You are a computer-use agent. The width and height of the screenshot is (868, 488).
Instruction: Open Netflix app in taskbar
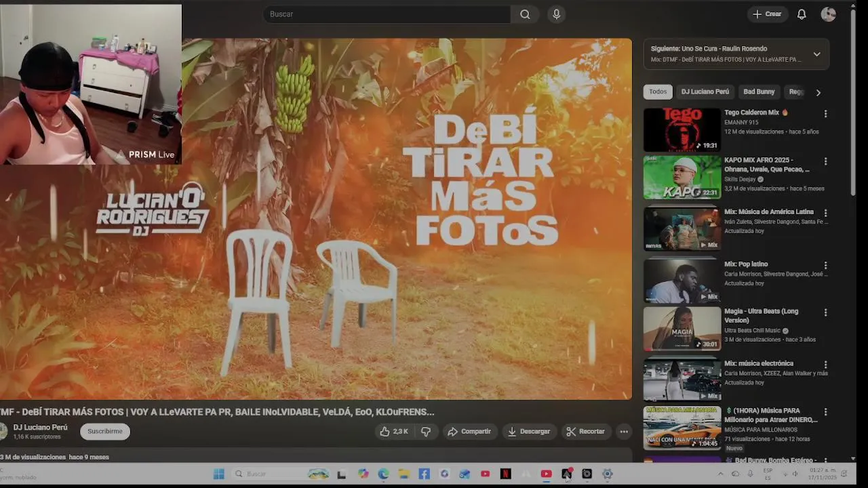tap(505, 474)
